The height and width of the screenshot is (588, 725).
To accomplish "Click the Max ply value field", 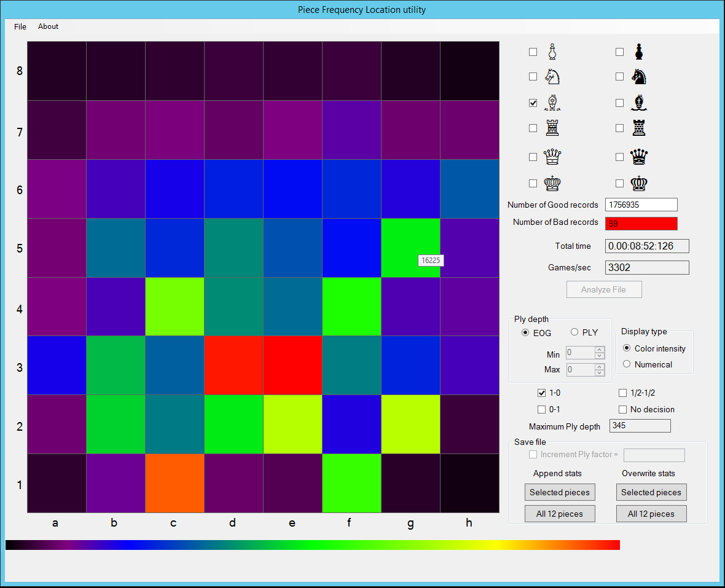I will pos(580,370).
